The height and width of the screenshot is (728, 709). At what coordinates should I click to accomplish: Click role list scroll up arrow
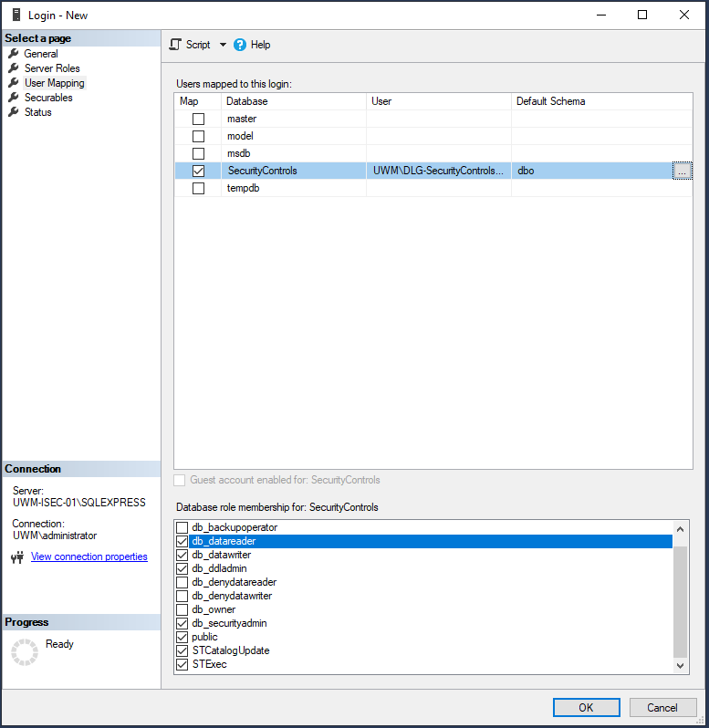click(680, 529)
